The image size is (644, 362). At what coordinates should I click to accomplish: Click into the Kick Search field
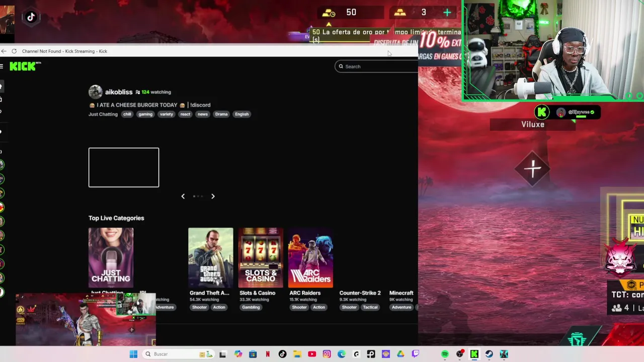376,66
